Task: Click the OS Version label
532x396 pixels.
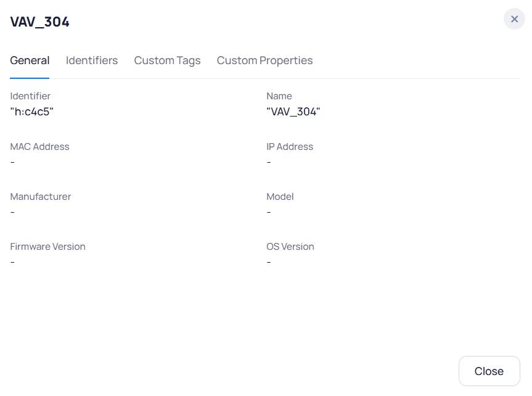Action: pyautogui.click(x=290, y=247)
